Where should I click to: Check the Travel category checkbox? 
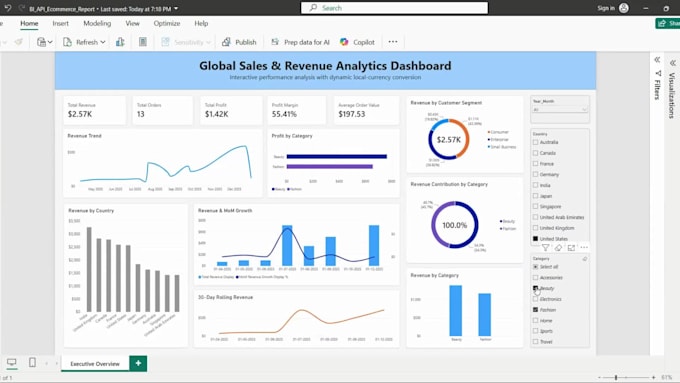coord(536,342)
